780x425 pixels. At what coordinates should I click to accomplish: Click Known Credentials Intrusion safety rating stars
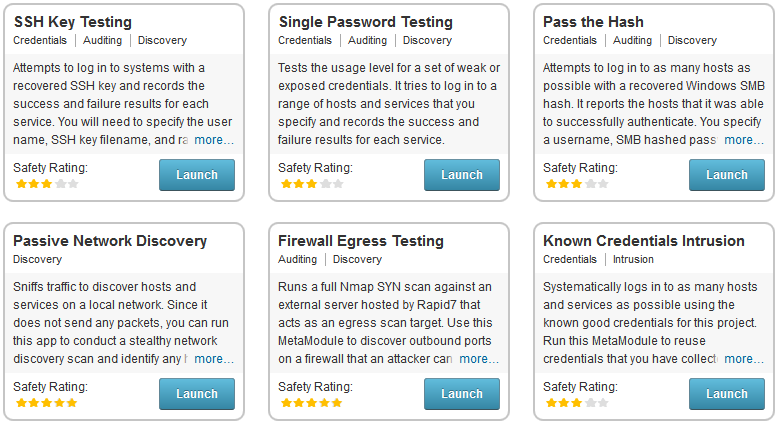(576, 403)
